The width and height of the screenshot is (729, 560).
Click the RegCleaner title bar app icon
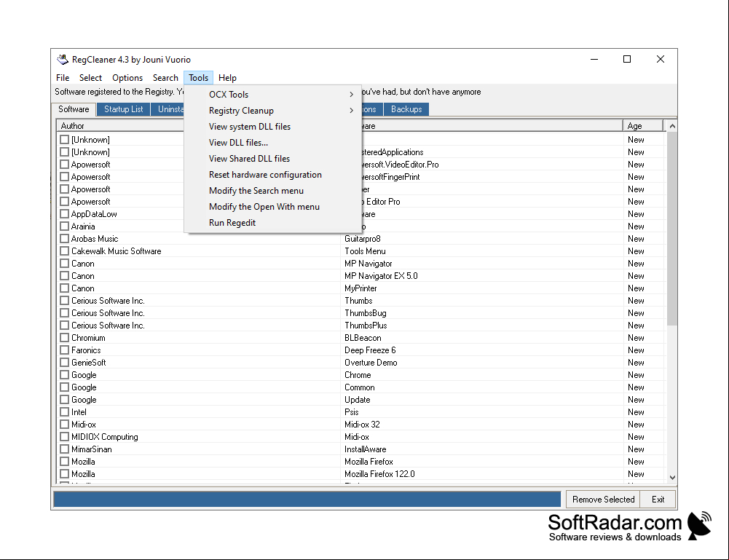click(x=63, y=60)
